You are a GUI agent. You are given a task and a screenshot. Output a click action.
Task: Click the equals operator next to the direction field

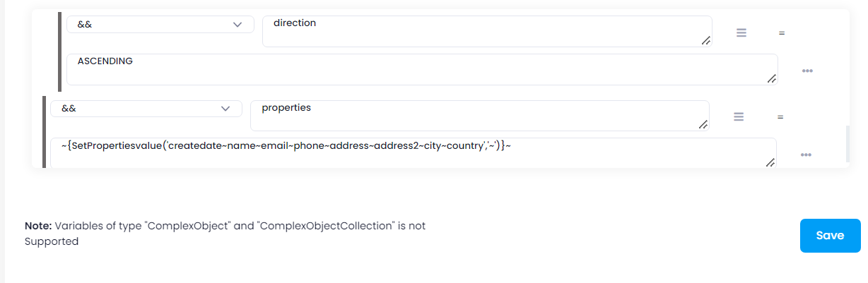[x=782, y=33]
